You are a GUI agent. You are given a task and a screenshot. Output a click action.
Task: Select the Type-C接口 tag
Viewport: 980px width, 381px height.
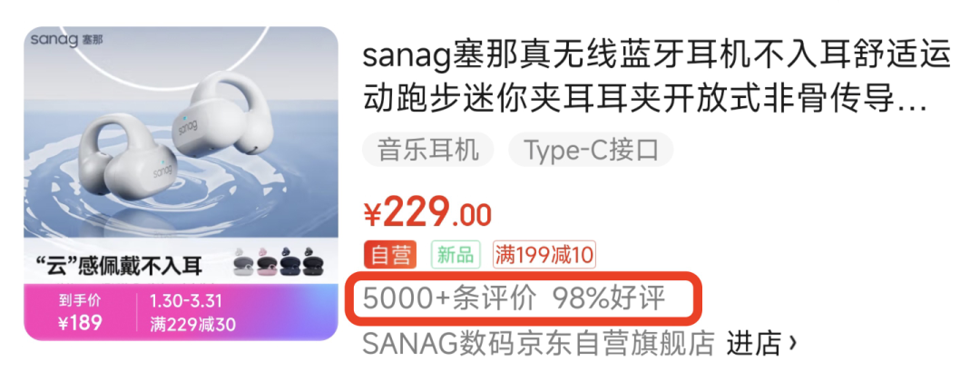coord(591,150)
